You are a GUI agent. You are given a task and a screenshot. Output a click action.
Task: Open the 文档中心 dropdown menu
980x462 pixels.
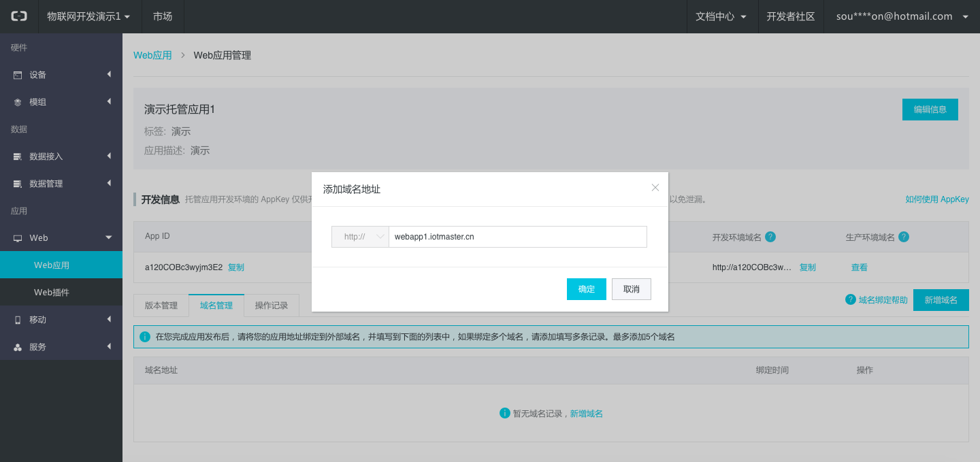(721, 16)
